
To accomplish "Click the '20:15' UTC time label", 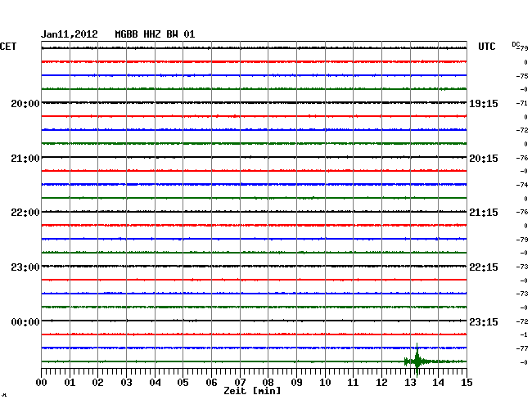I will click(484, 159).
